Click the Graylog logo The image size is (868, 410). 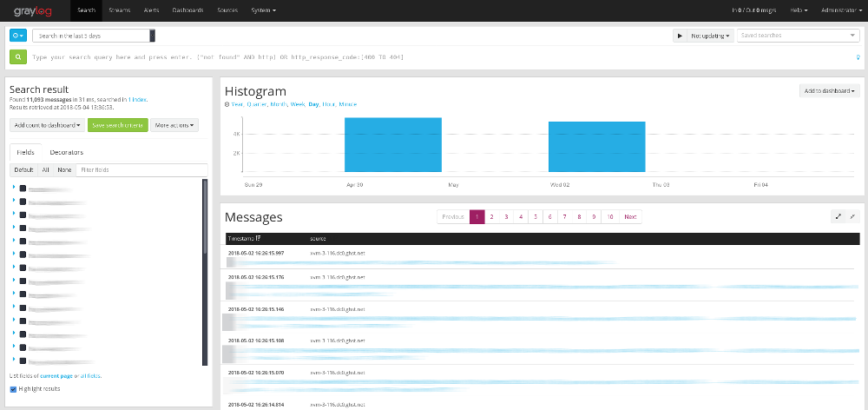(x=33, y=10)
